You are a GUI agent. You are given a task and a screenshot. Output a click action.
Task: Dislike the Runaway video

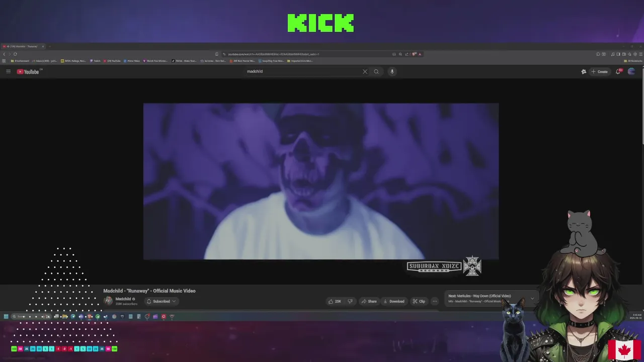tap(350, 301)
